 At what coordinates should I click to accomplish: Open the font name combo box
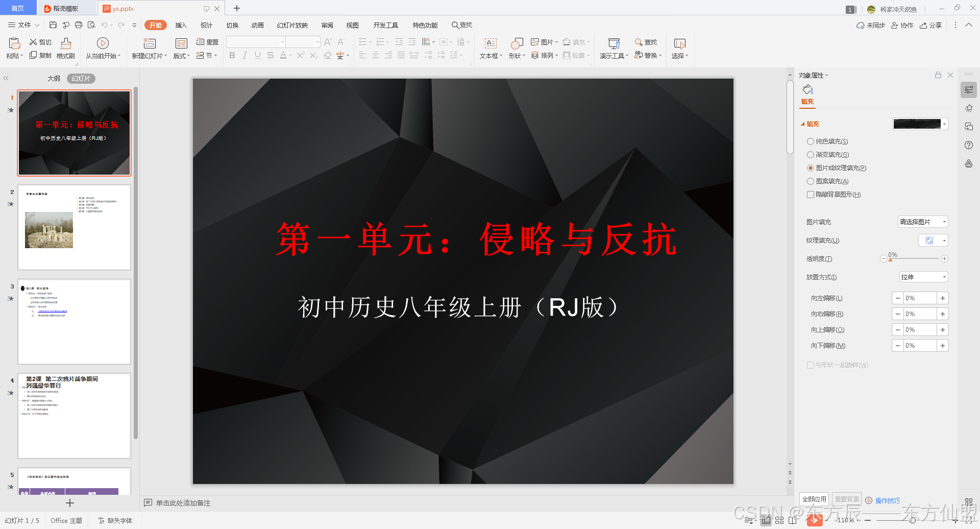click(x=256, y=42)
